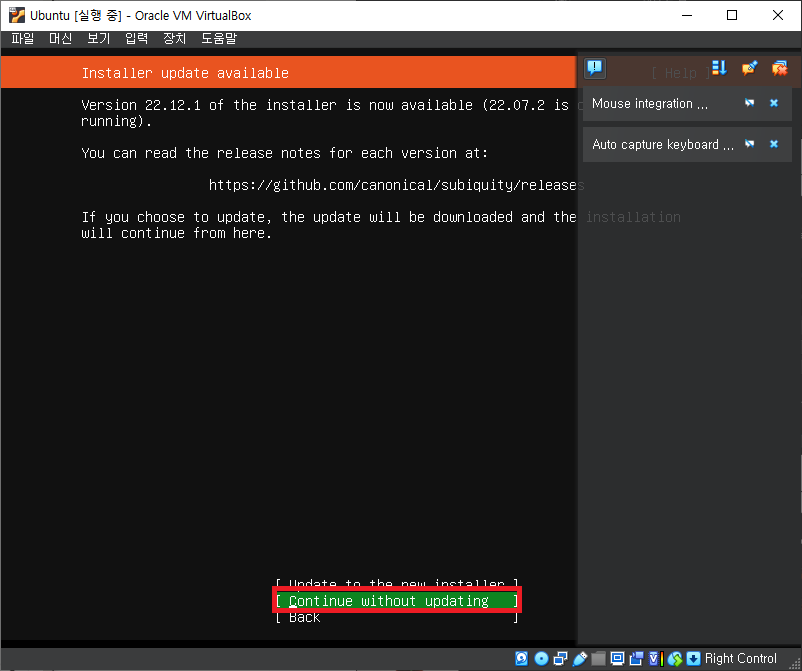Click the delete all notifications icon

tap(780, 68)
